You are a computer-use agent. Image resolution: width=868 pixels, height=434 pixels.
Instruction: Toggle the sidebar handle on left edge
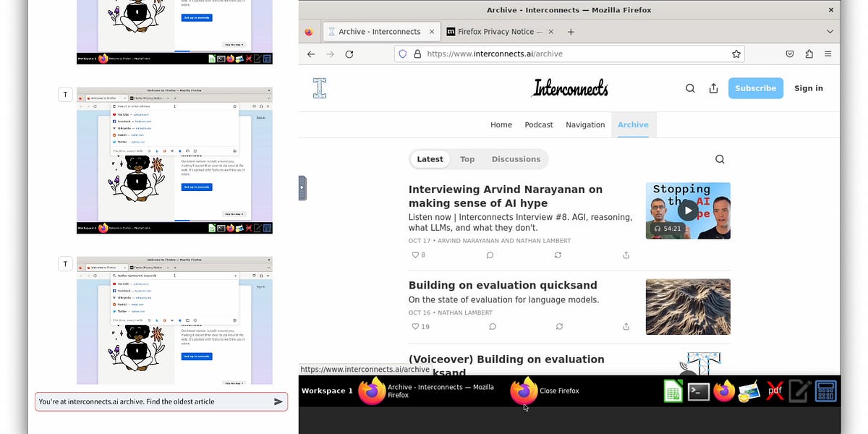(x=302, y=188)
